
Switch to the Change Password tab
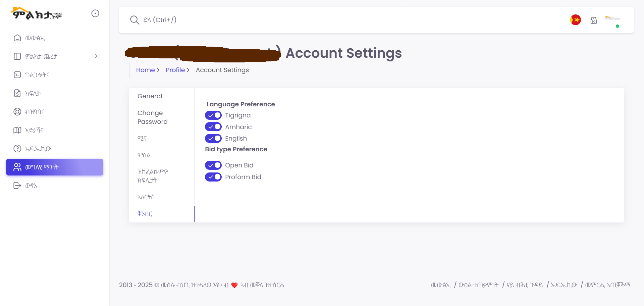point(152,117)
